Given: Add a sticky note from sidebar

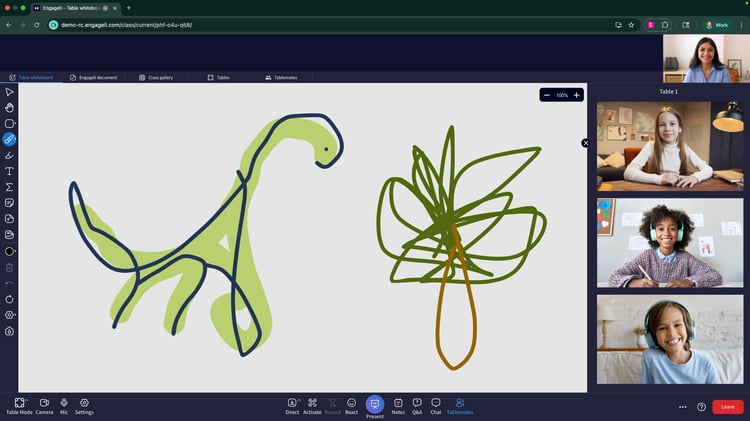Looking at the screenshot, I should [9, 203].
